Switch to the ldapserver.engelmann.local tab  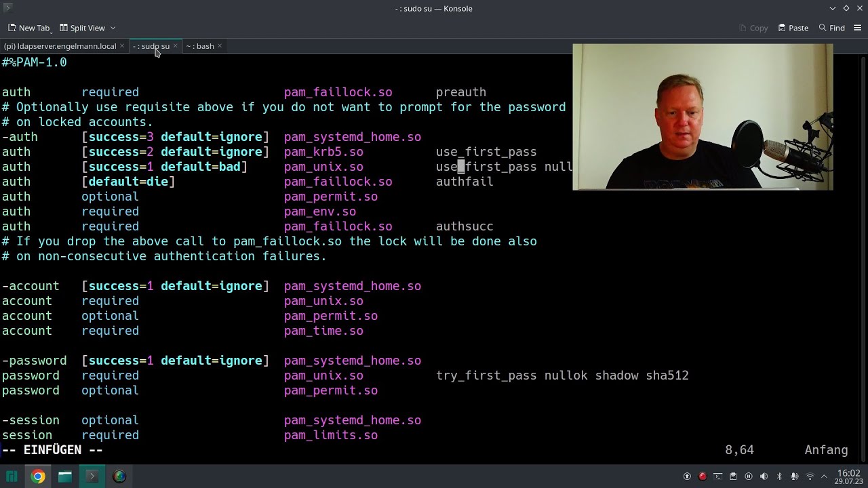[x=60, y=46]
